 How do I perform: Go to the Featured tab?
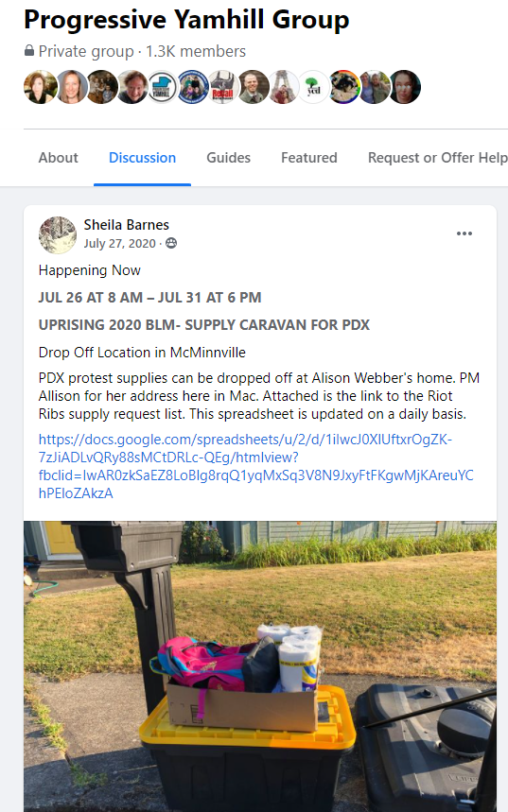click(x=309, y=158)
